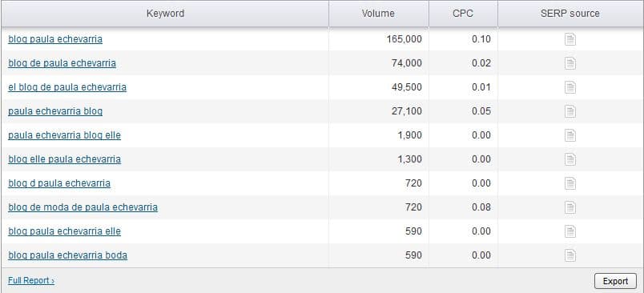Select the blog paula echevarria boda keyword
This screenshot has height=293, width=644.
[x=68, y=255]
